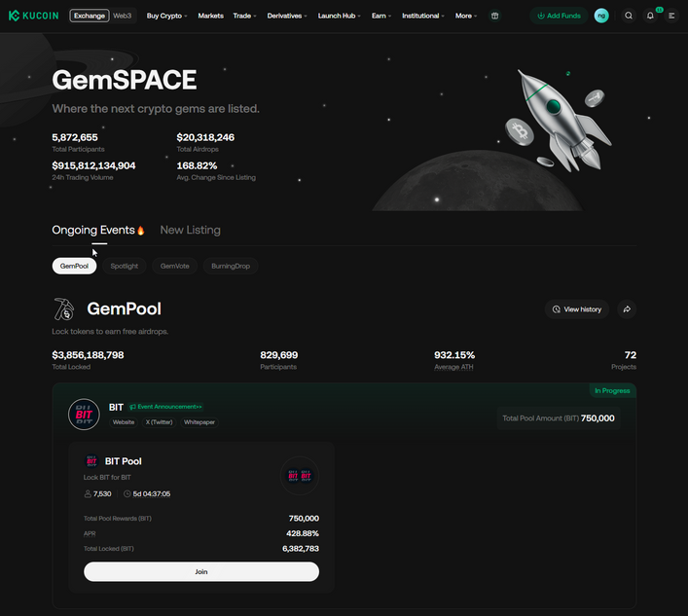Click the Total Pool Amount (BIT) box
This screenshot has width=688, height=616.
coord(559,418)
